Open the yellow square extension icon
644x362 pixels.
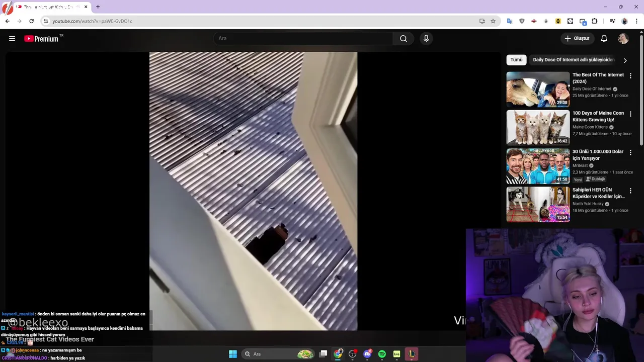[x=558, y=21]
